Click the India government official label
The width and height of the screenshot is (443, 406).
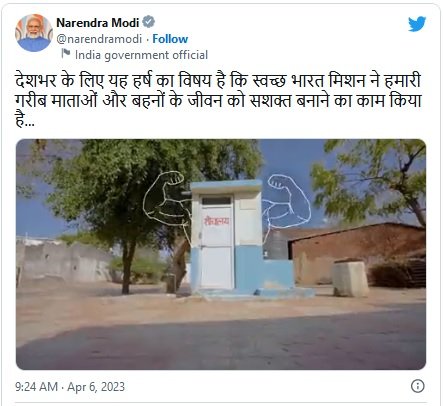click(141, 55)
